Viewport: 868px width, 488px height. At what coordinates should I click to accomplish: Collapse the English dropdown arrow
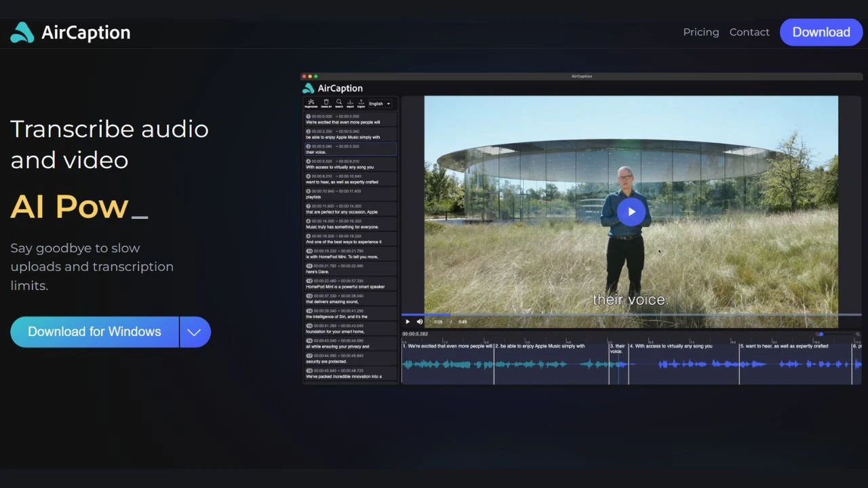coord(388,103)
